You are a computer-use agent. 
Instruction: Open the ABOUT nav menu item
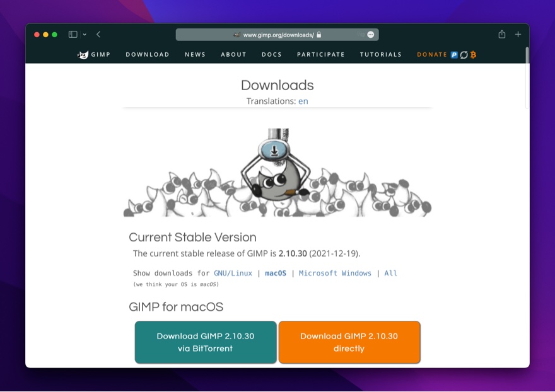pos(233,54)
